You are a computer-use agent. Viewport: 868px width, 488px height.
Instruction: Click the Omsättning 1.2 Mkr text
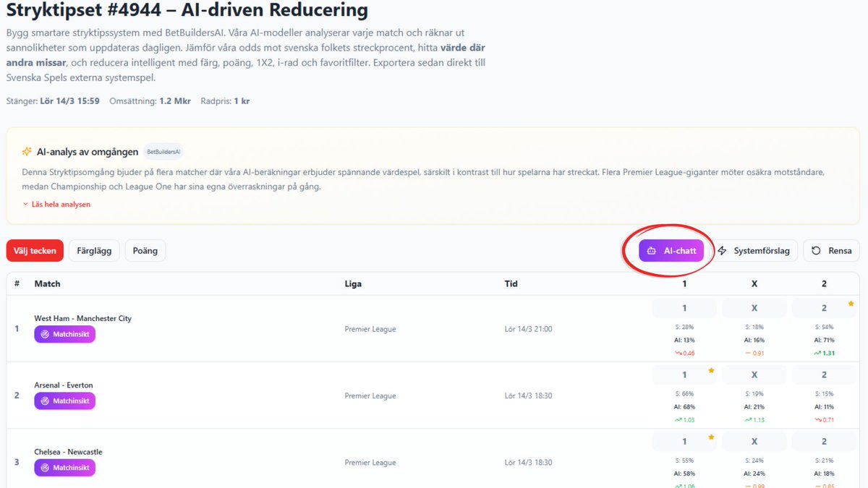coord(150,101)
